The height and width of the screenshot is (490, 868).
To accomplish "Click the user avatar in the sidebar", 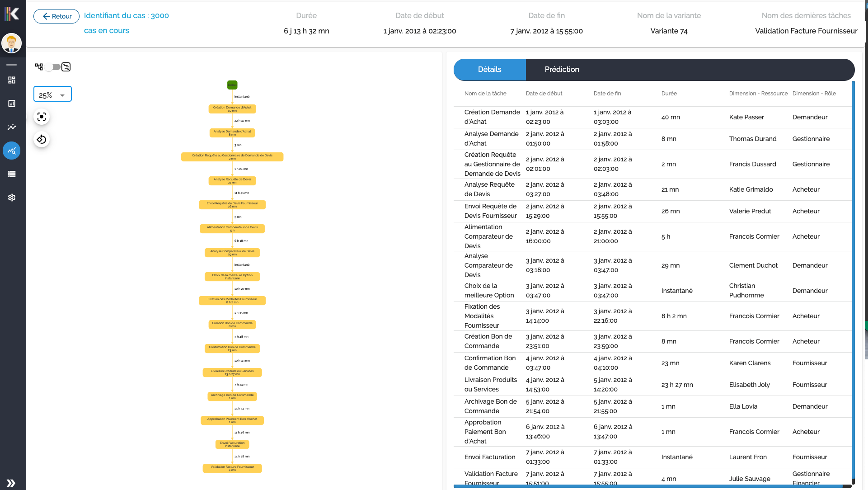I will tap(12, 43).
